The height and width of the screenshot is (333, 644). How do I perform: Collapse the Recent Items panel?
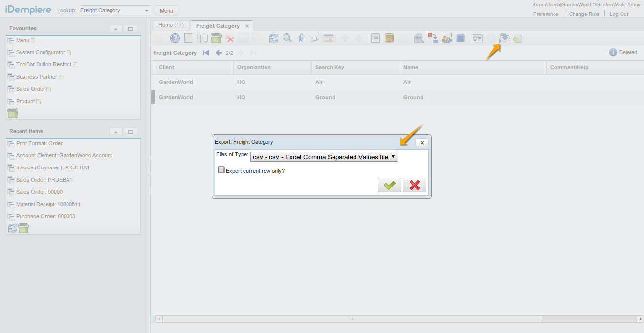click(115, 132)
